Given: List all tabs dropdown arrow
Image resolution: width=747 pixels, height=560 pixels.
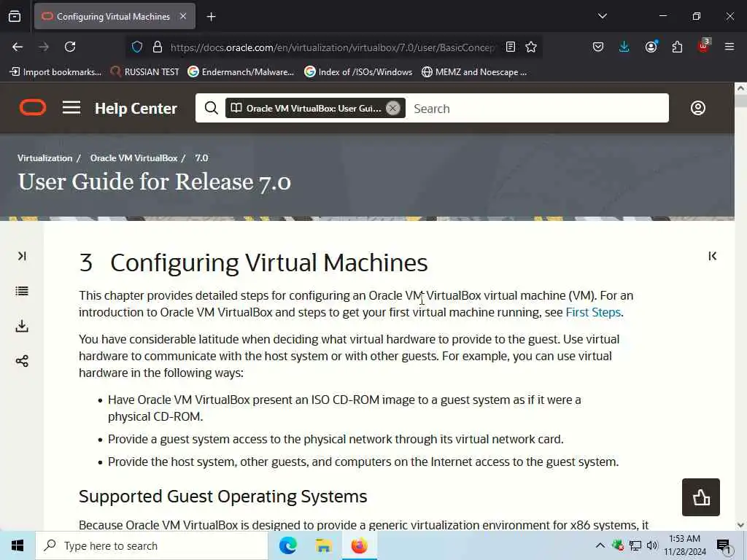Looking at the screenshot, I should coord(602,16).
